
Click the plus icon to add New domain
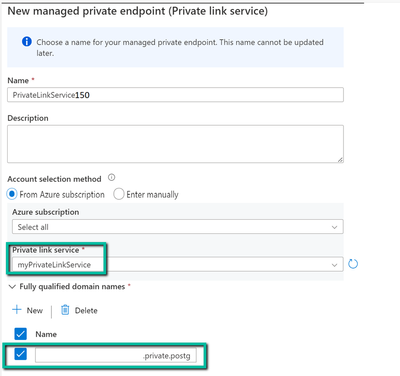17,310
